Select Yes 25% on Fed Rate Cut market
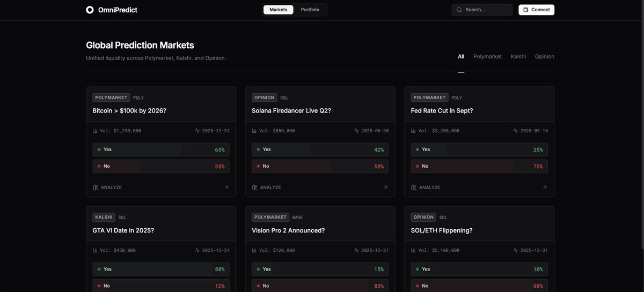This screenshot has width=644, height=292. (479, 149)
